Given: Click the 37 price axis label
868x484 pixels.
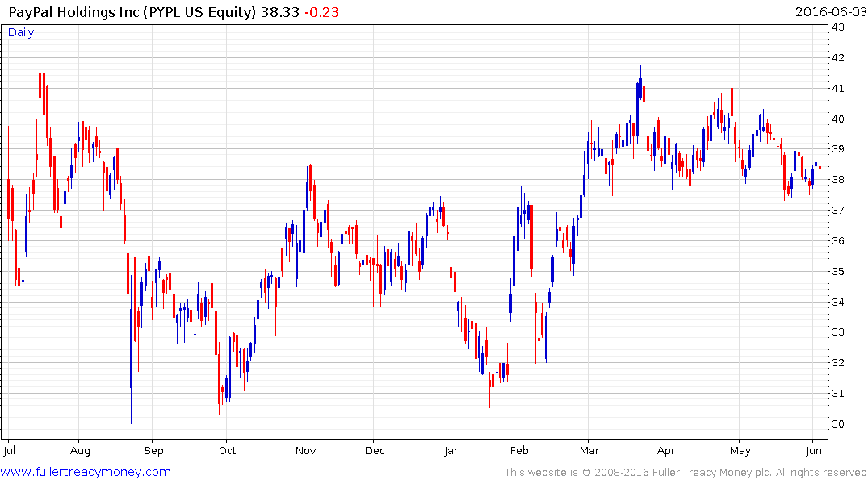Looking at the screenshot, I should 837,210.
